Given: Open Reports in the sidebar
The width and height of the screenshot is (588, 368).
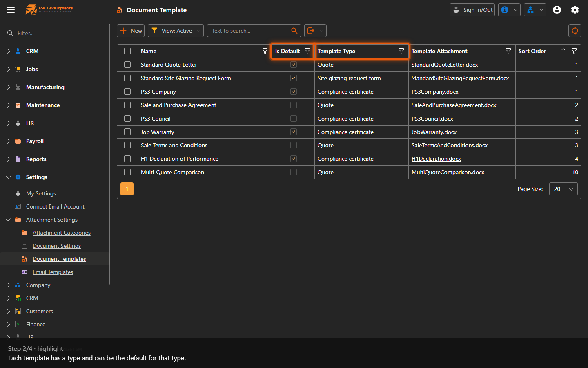Looking at the screenshot, I should [36, 159].
